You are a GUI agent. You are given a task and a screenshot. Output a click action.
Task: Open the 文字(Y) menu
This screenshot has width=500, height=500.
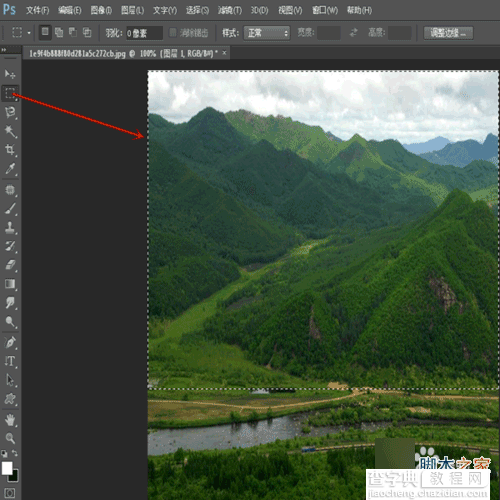[x=165, y=10]
